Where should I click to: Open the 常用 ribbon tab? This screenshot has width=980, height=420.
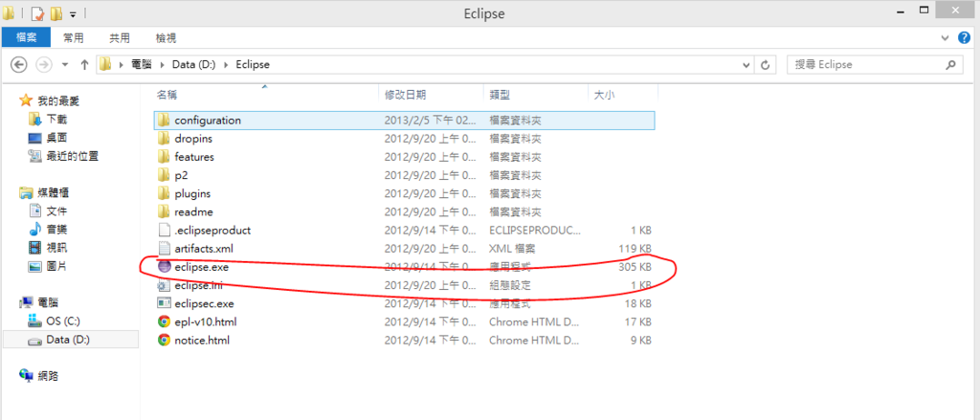click(x=73, y=38)
